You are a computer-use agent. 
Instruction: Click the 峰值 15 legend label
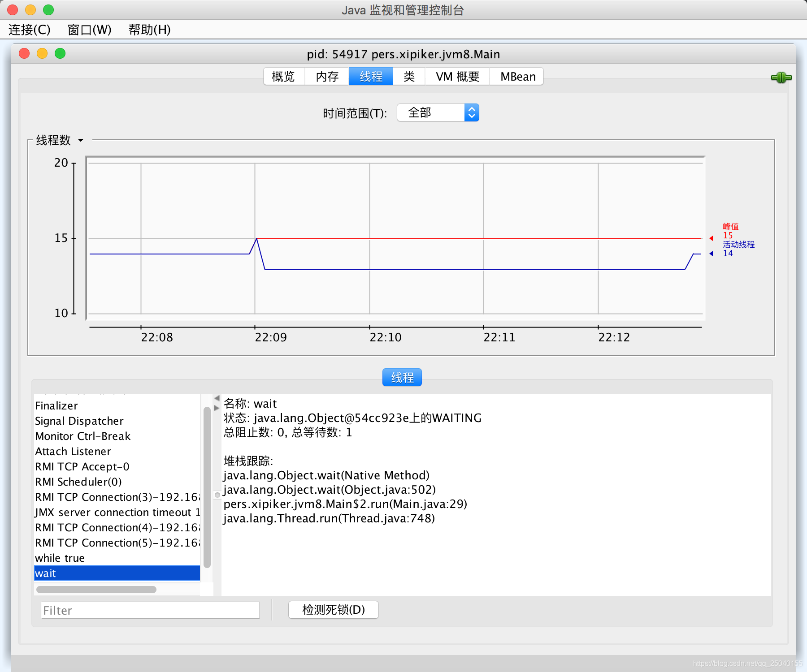coord(731,231)
